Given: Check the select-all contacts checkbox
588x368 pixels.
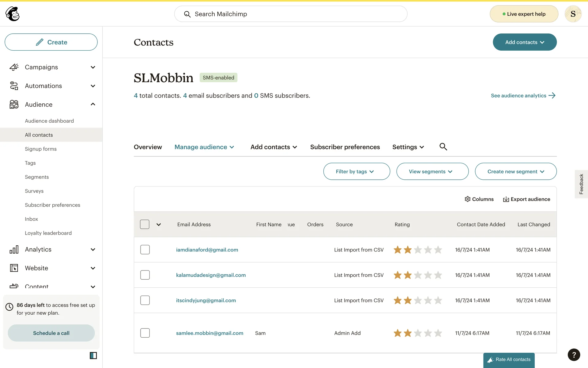Looking at the screenshot, I should pyautogui.click(x=145, y=224).
